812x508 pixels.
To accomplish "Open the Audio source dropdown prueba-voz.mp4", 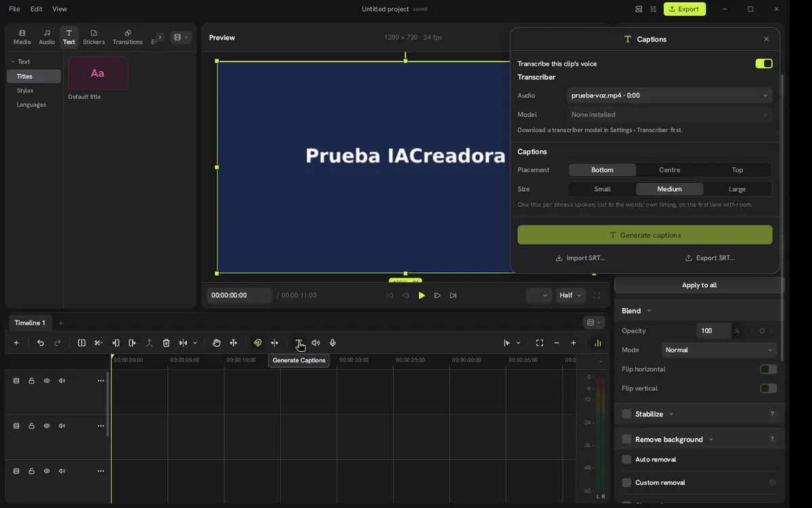I will (669, 96).
